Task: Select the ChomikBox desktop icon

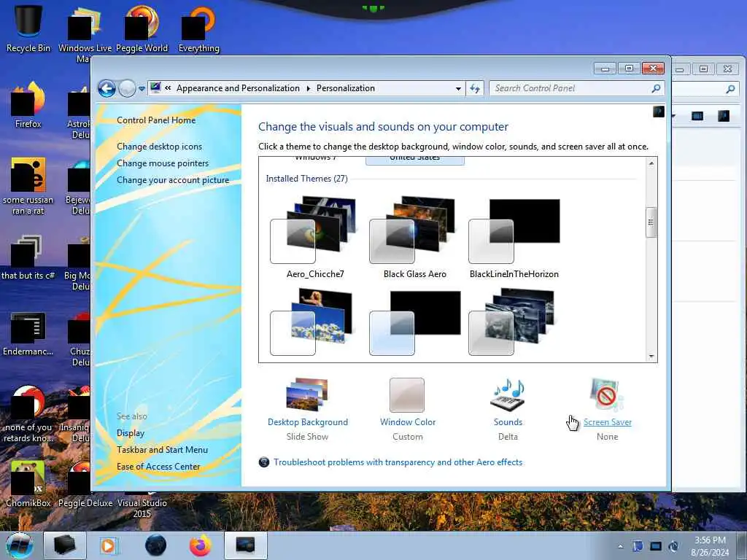Action: tap(28, 484)
